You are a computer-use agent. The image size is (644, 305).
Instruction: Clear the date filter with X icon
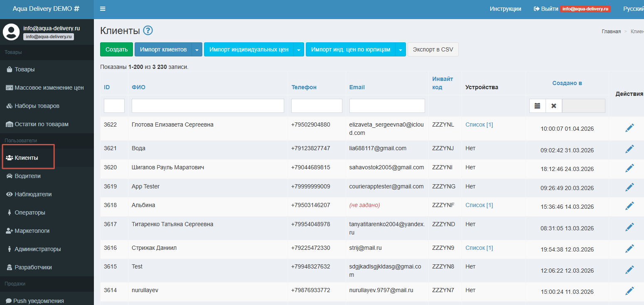tap(553, 106)
